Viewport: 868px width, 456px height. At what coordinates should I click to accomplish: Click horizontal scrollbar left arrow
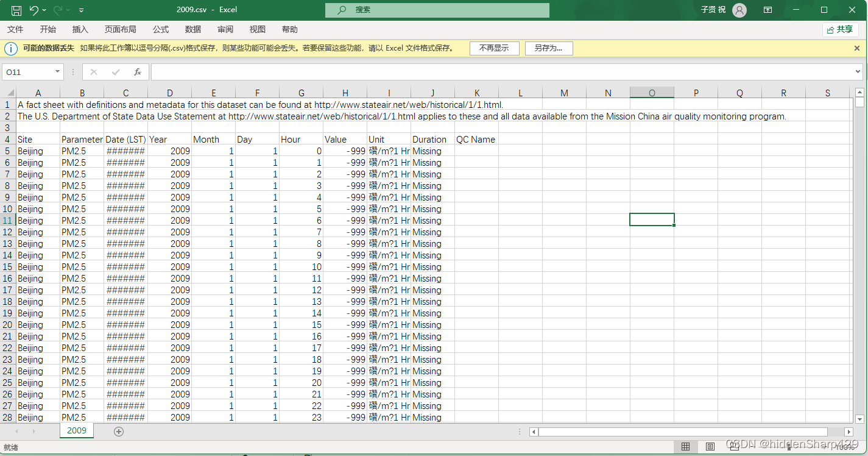534,432
